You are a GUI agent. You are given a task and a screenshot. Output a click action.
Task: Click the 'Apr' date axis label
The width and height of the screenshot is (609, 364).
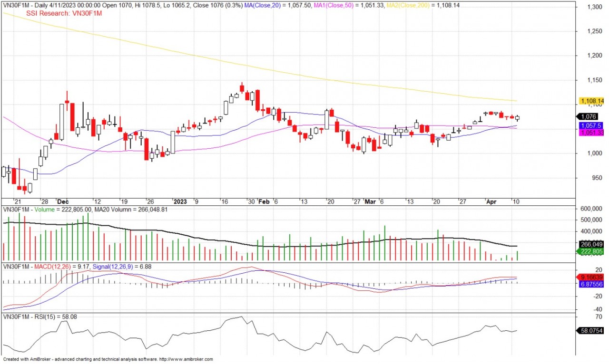click(491, 201)
